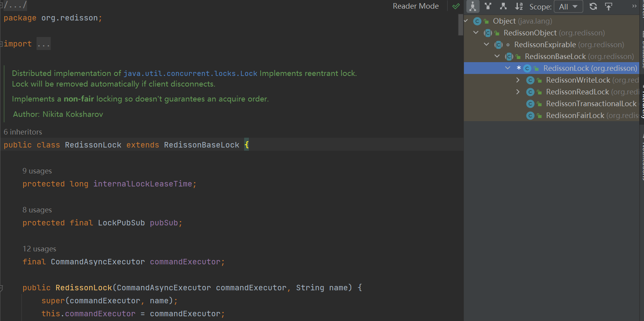Switch to Class Hierarchy view

point(473,6)
